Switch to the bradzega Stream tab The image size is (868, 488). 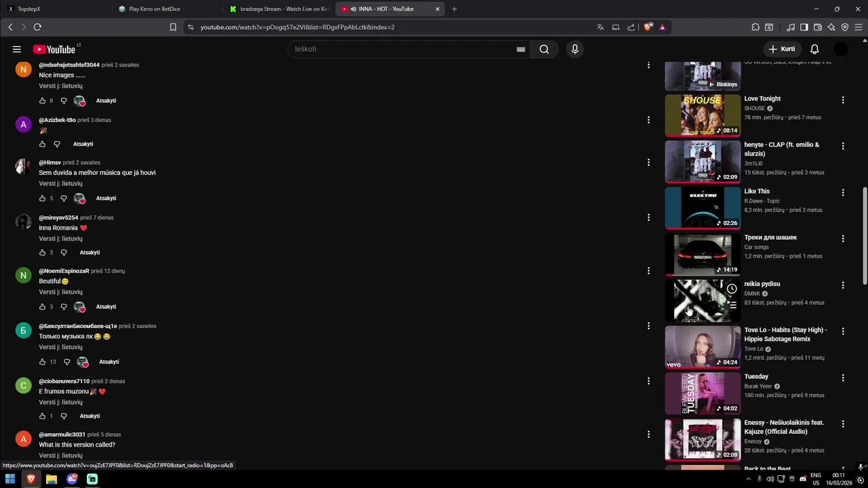click(278, 9)
